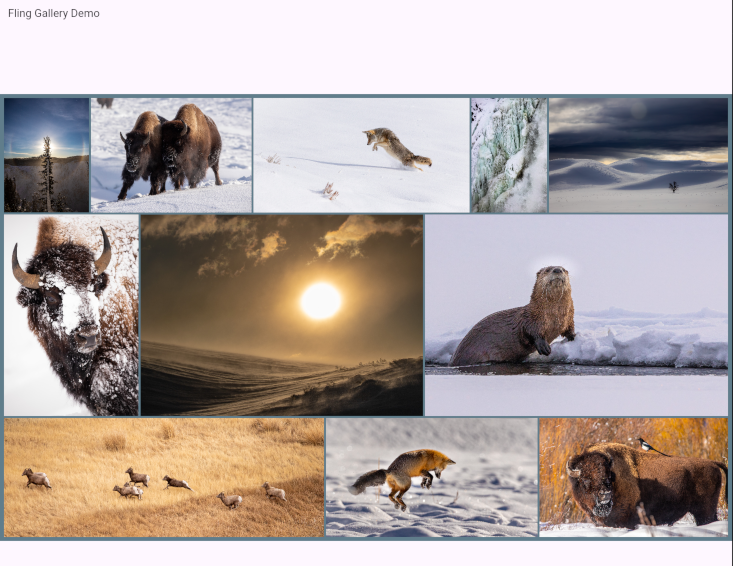Click the otter's head
Viewport: 733px width, 566px height.
[x=550, y=285]
